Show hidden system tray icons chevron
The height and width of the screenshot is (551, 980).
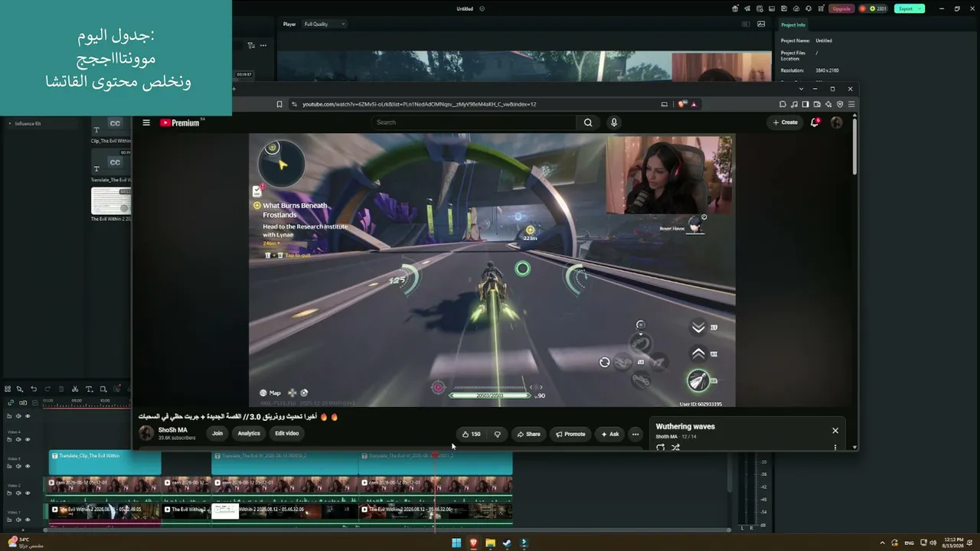point(882,543)
